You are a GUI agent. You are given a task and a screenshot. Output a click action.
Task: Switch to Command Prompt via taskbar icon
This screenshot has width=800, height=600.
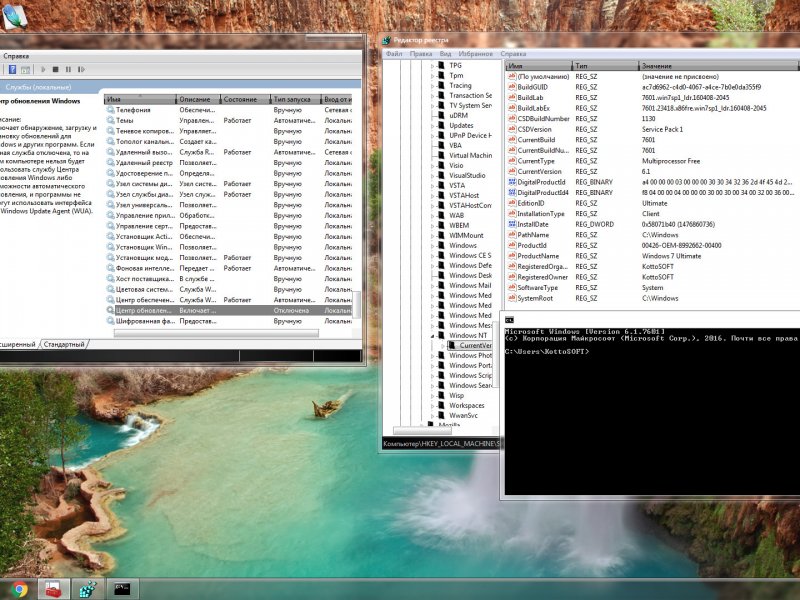pos(122,590)
